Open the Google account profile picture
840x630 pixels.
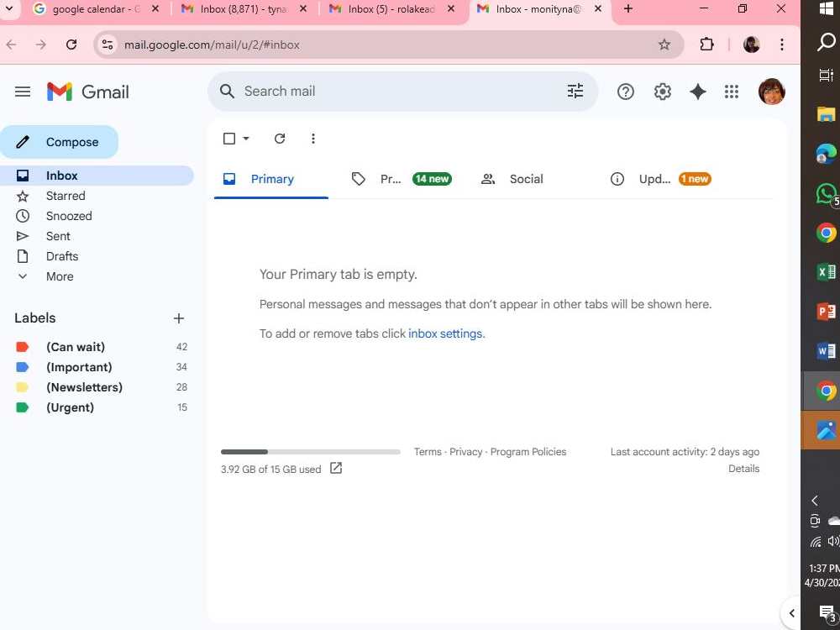pyautogui.click(x=771, y=92)
